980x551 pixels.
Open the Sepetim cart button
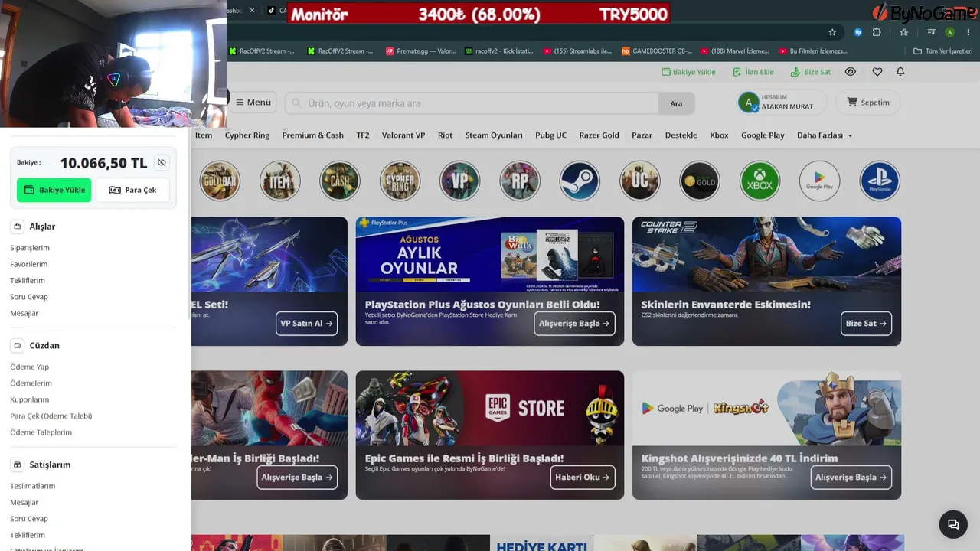coord(868,103)
